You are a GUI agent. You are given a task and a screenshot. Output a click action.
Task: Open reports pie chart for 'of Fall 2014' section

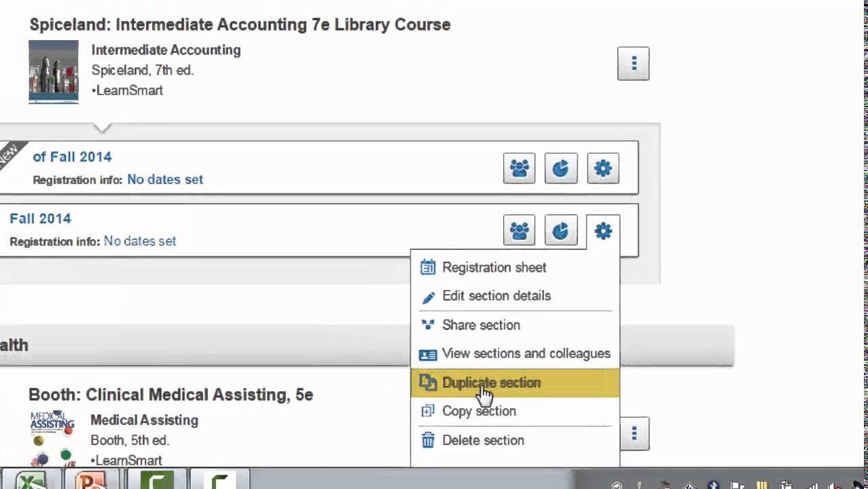pyautogui.click(x=561, y=168)
